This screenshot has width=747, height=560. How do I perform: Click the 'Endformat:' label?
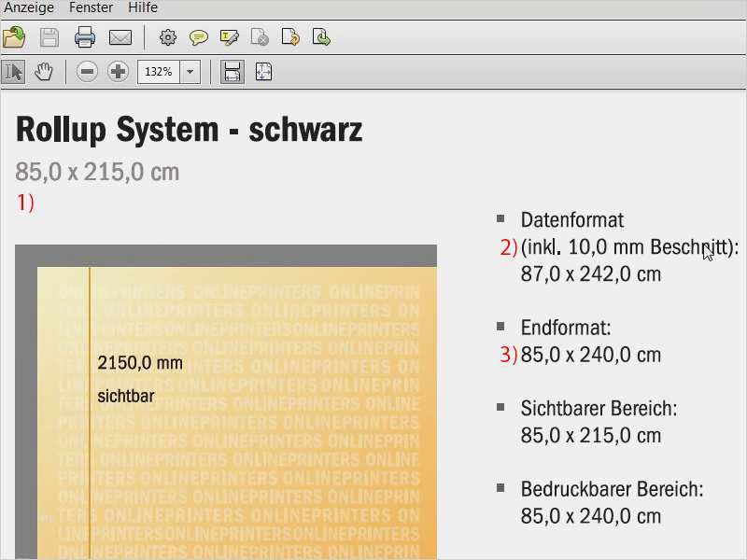[566, 328]
